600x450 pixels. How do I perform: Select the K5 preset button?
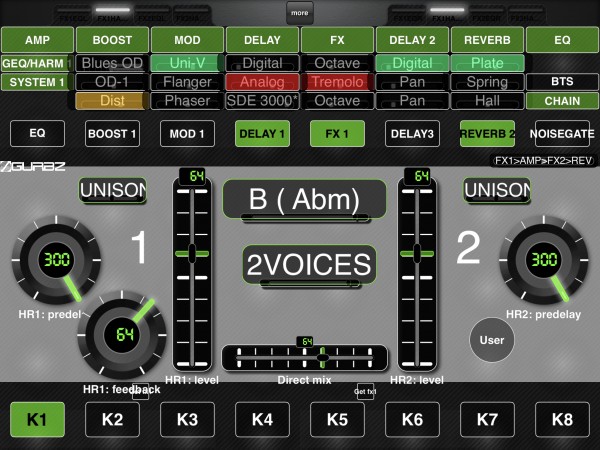click(337, 419)
